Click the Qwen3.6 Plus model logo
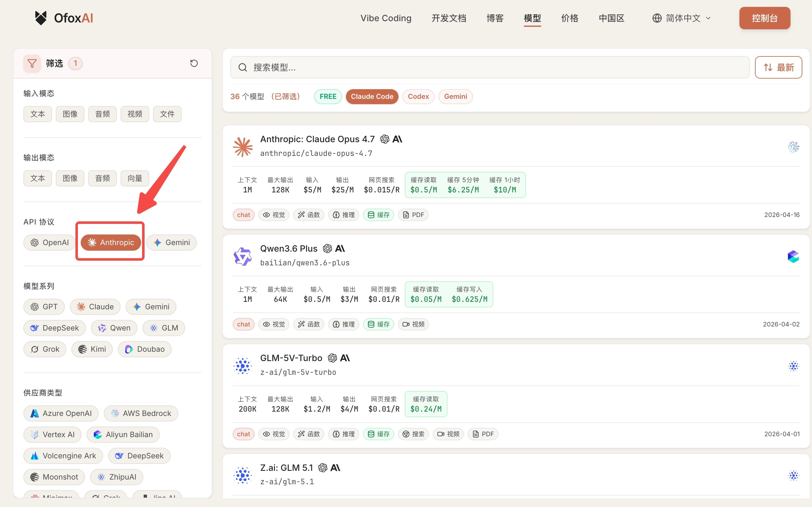The width and height of the screenshot is (812, 507). (243, 256)
